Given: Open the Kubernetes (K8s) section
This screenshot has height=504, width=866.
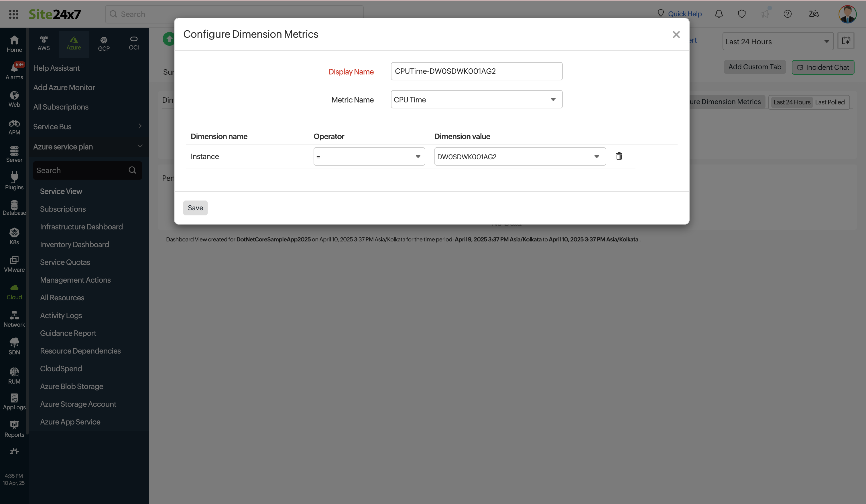Looking at the screenshot, I should (14, 235).
